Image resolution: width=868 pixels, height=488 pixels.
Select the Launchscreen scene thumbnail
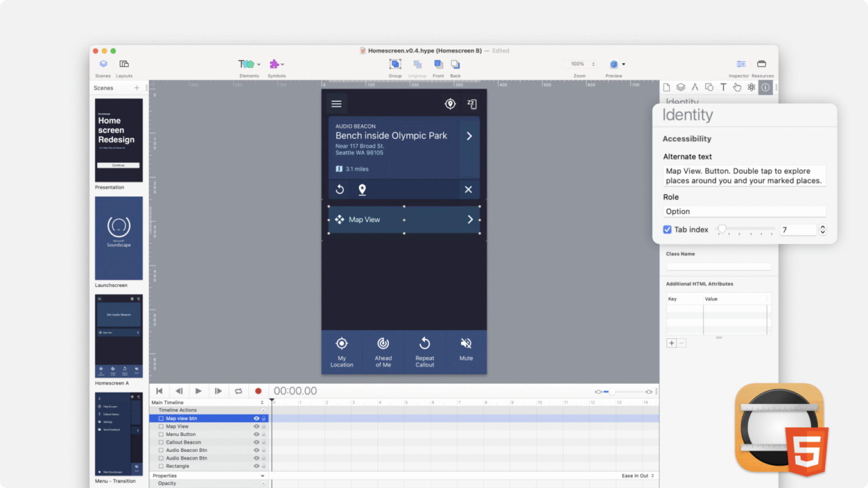pyautogui.click(x=118, y=238)
